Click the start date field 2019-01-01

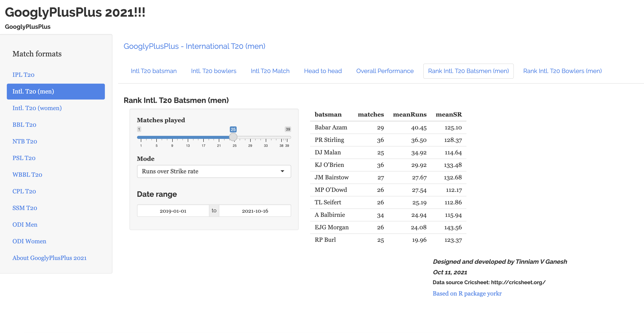pyautogui.click(x=173, y=211)
